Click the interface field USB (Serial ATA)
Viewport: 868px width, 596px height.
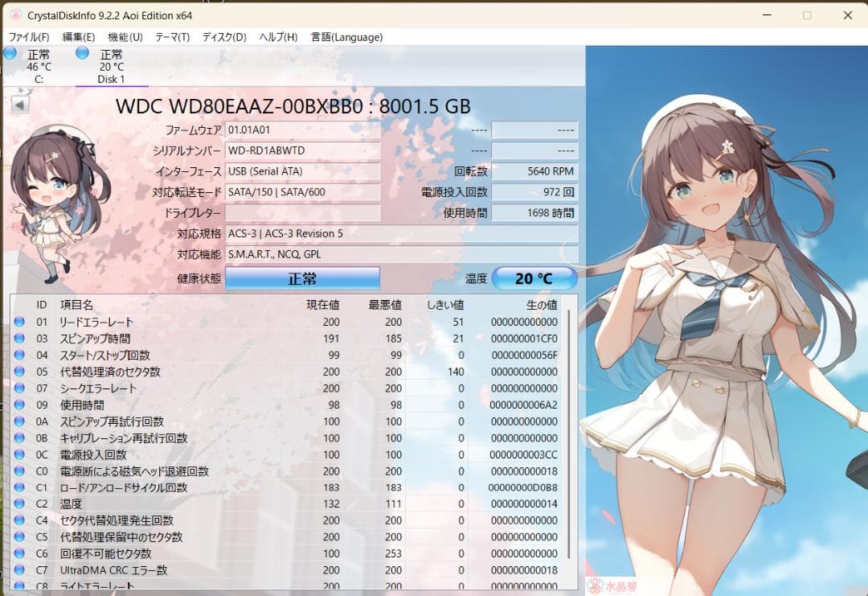tap(303, 171)
